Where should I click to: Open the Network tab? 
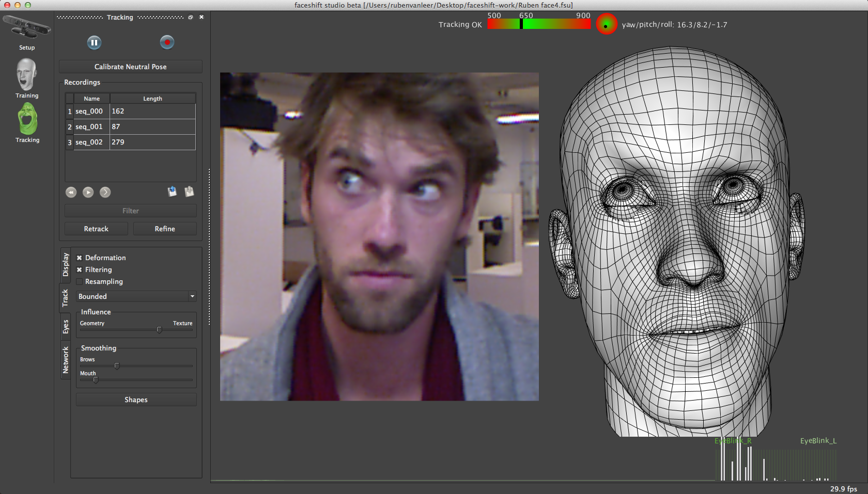(x=65, y=359)
